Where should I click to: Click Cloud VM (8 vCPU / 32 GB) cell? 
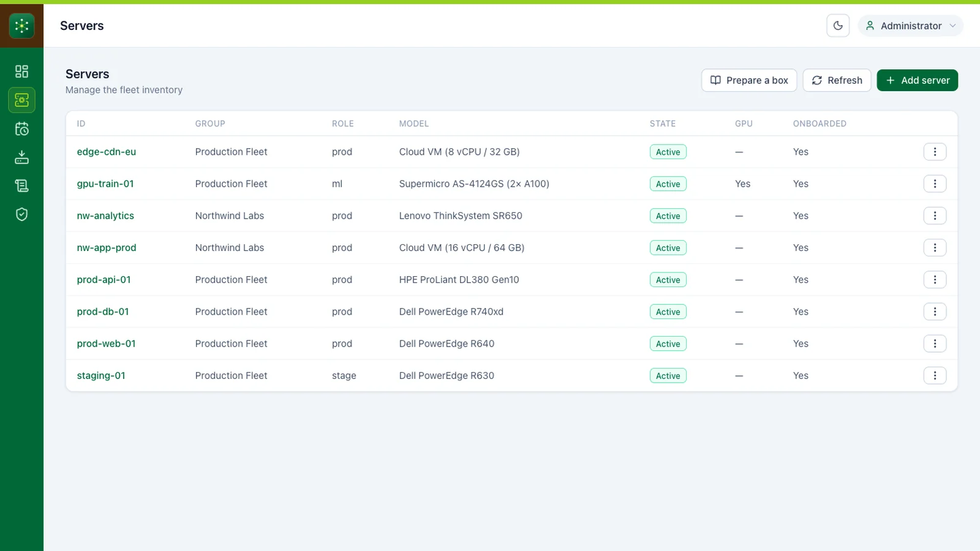pos(459,152)
